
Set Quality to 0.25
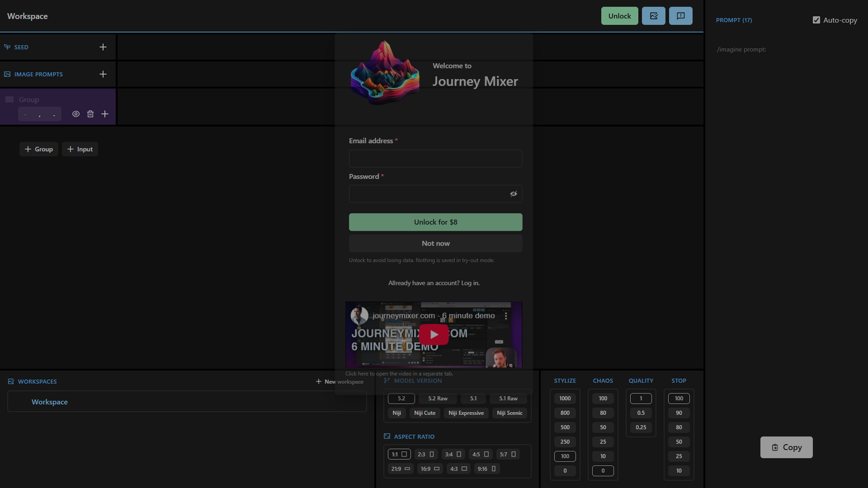[x=641, y=427]
